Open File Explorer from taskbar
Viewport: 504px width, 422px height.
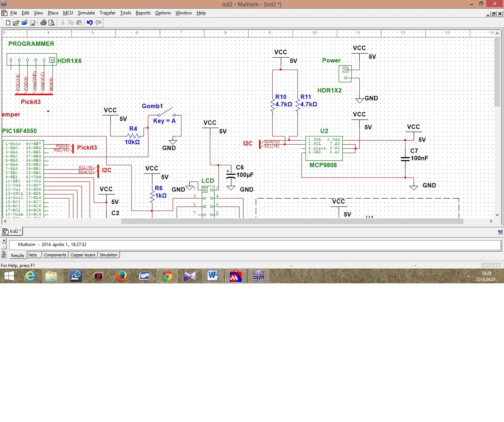(51, 276)
